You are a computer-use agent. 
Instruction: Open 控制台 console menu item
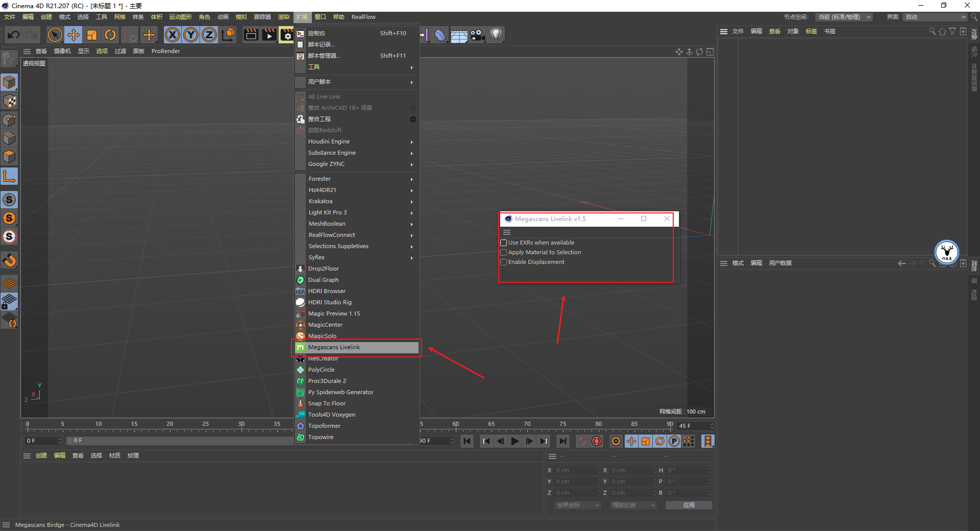pos(357,33)
